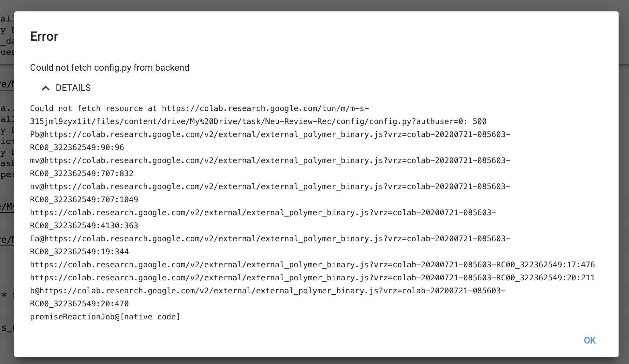Click the dark overlay outside the dialog
This screenshot has width=629, height=364.
623,182
